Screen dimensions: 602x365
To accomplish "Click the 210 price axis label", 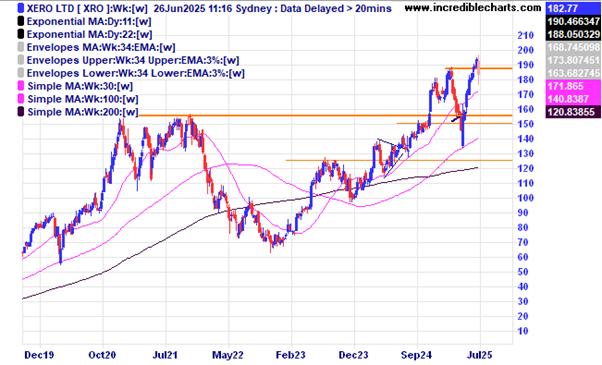I will tap(526, 35).
